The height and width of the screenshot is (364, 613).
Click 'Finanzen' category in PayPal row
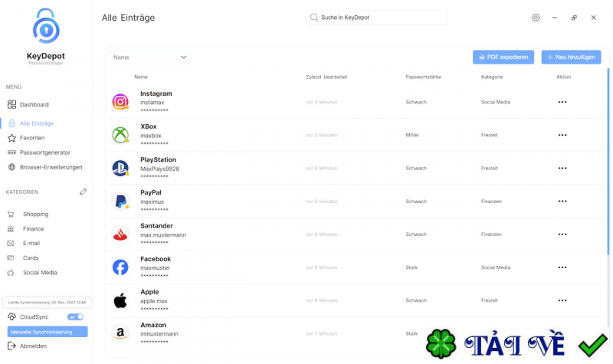click(491, 202)
